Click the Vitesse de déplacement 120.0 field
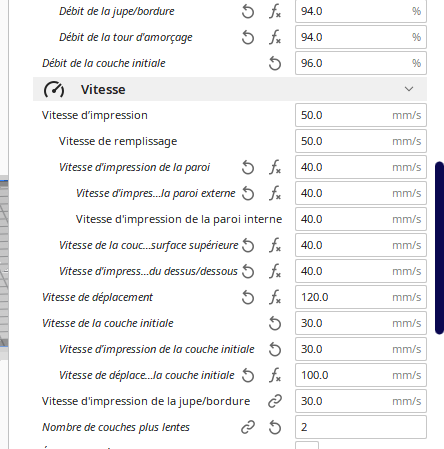The height and width of the screenshot is (449, 444). [361, 297]
